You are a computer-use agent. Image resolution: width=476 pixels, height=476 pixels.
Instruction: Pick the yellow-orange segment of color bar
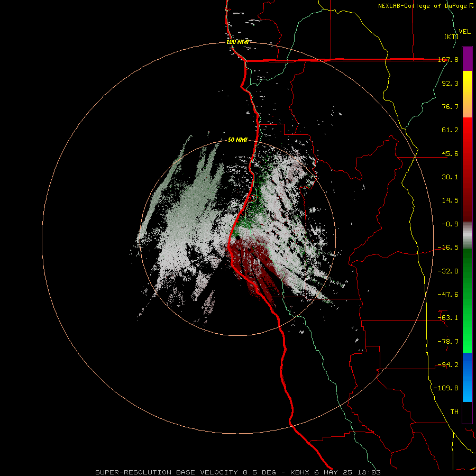point(467,95)
